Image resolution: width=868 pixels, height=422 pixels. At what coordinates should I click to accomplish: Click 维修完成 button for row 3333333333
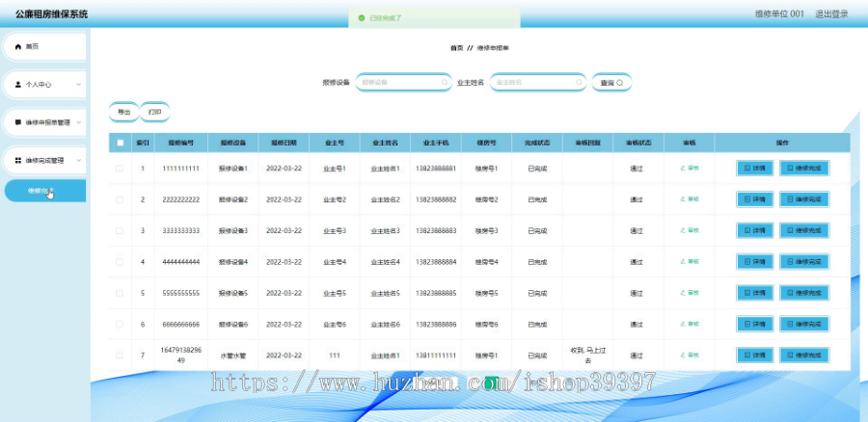tap(804, 230)
